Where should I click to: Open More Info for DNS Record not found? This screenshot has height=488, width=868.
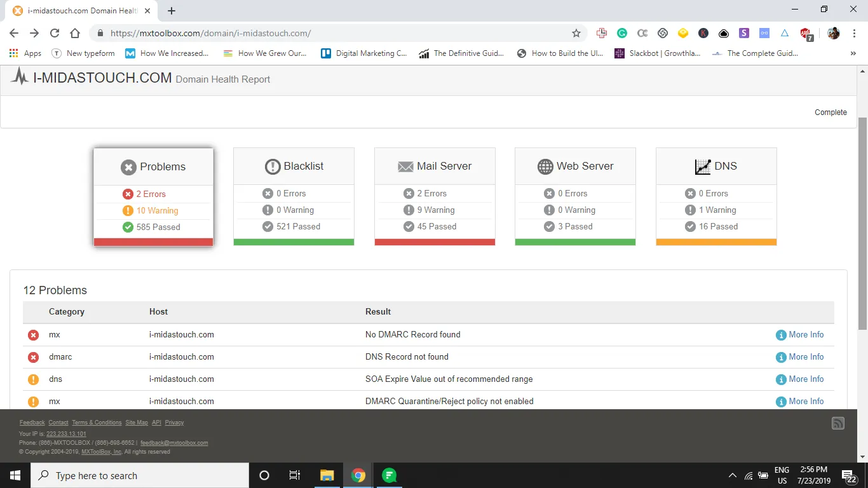click(800, 356)
